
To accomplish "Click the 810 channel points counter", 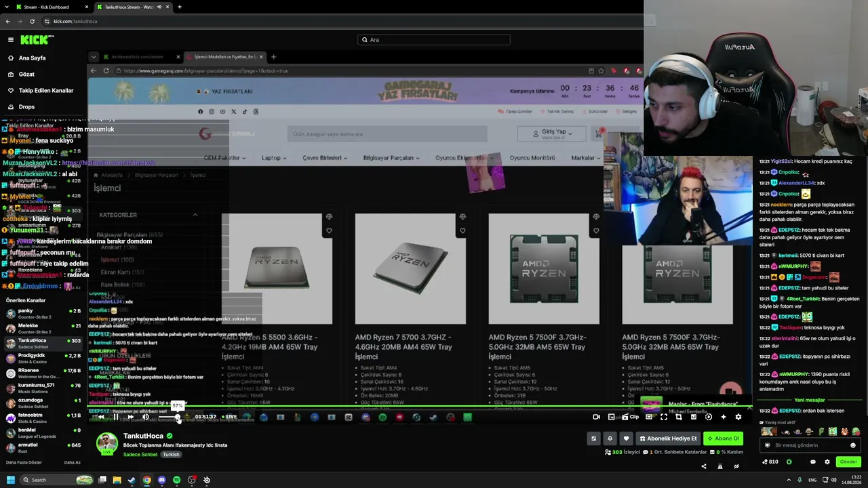I will pyautogui.click(x=770, y=462).
